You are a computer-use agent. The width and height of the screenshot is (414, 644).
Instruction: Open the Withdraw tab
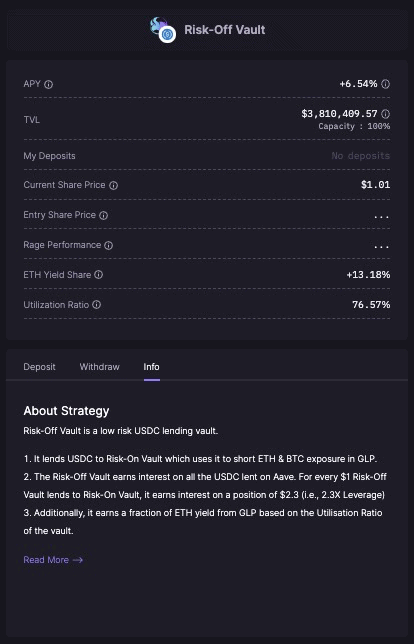coord(99,367)
